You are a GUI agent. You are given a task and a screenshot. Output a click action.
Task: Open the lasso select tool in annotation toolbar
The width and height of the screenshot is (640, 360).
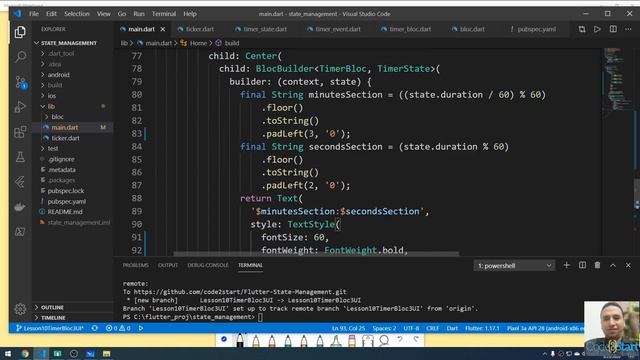[384, 340]
